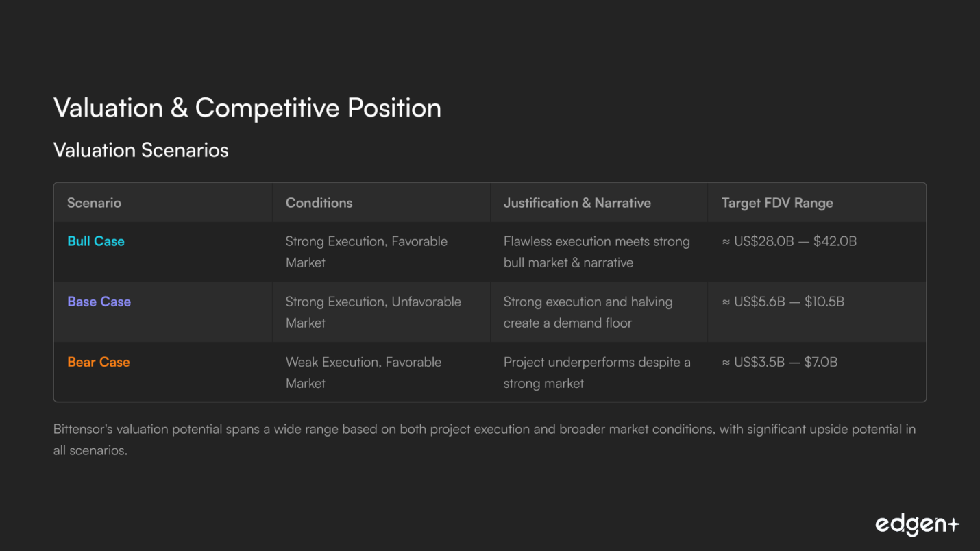Click Bear Case conditions cell text

pos(363,372)
